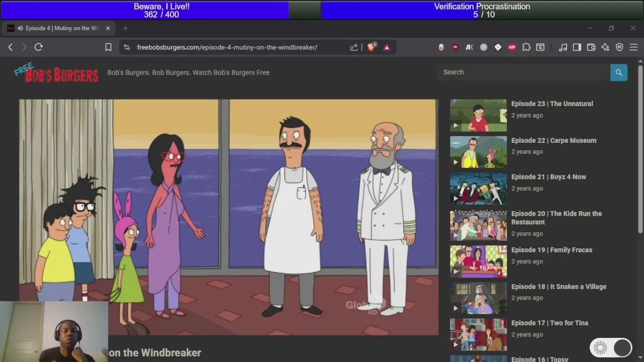
Task: Click the Episode 18 thumbnail image
Action: pos(478,298)
